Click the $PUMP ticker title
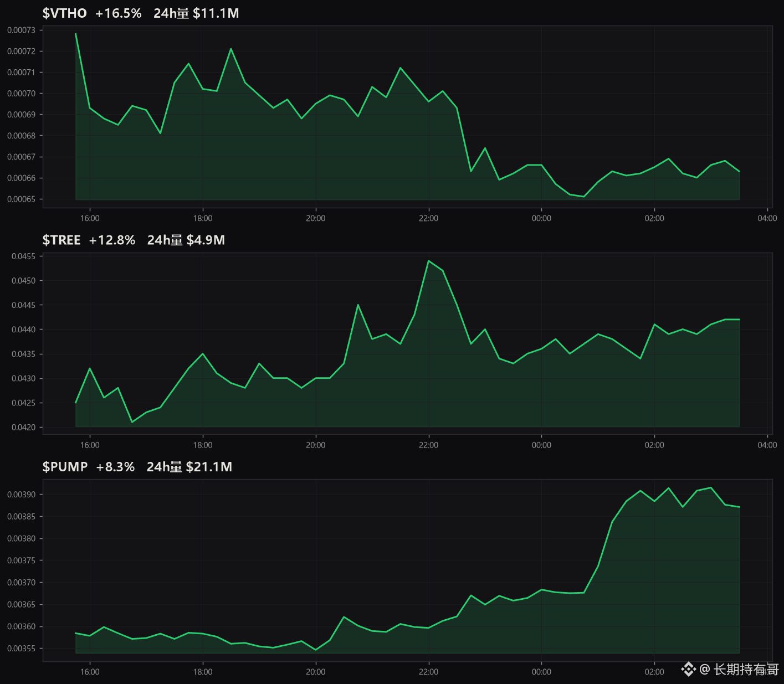784x684 pixels. [65, 466]
